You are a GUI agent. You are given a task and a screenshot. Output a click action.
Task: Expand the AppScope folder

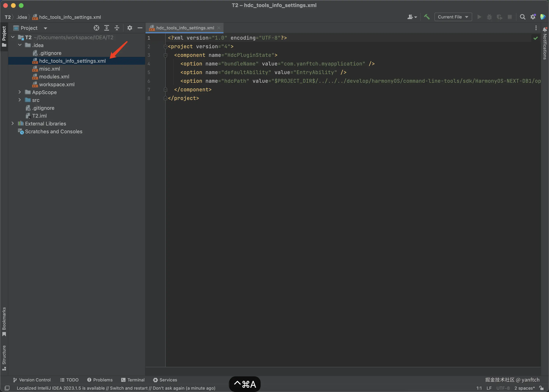point(20,92)
